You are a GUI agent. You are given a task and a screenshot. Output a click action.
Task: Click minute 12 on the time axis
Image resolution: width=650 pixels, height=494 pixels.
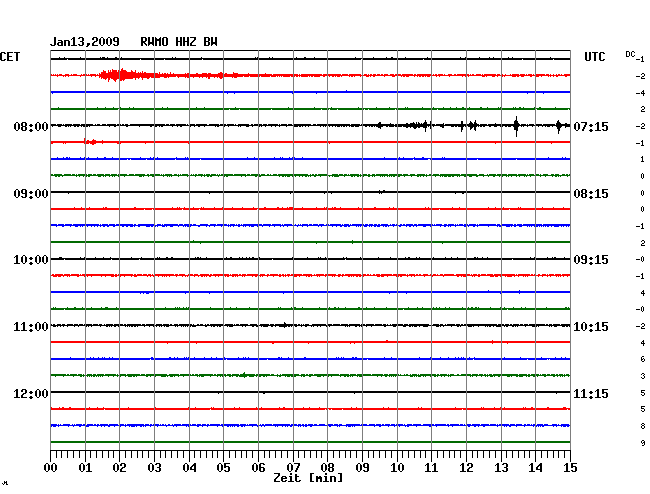click(466, 467)
